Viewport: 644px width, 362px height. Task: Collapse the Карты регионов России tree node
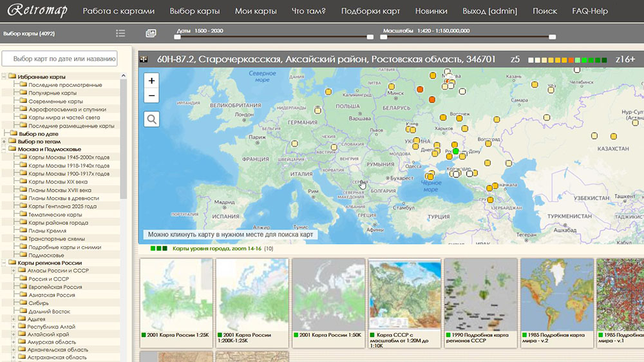coord(5,263)
